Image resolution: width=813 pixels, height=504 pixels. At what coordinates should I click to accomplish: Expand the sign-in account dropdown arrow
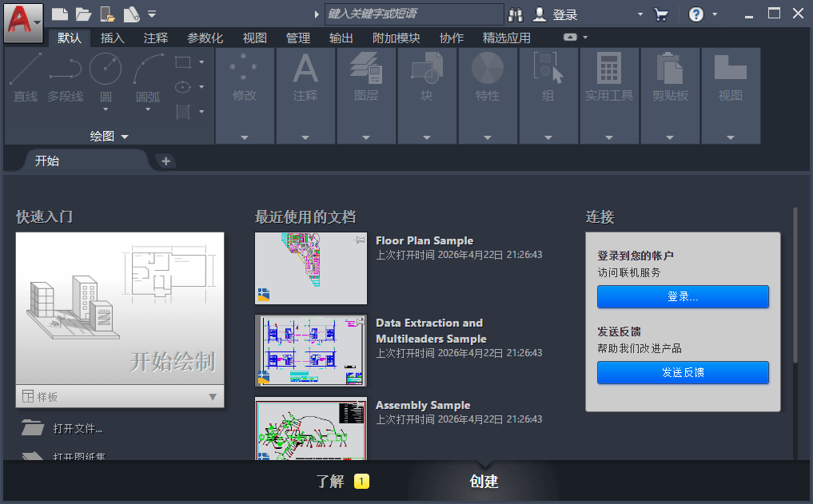pos(640,14)
